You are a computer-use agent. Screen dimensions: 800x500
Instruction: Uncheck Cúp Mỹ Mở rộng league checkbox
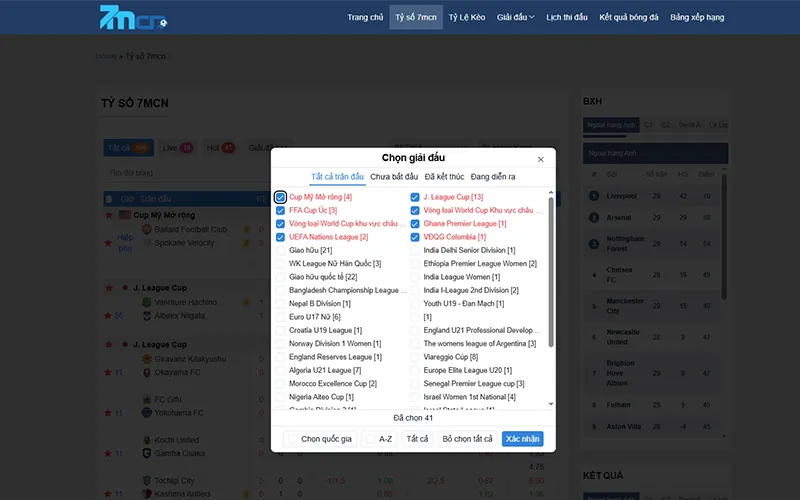pyautogui.click(x=281, y=198)
